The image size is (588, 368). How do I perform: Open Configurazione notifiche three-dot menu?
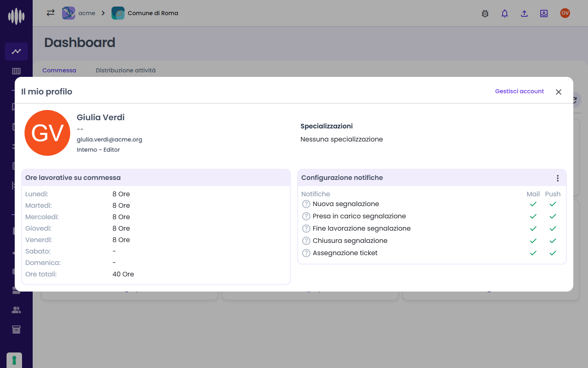point(558,178)
